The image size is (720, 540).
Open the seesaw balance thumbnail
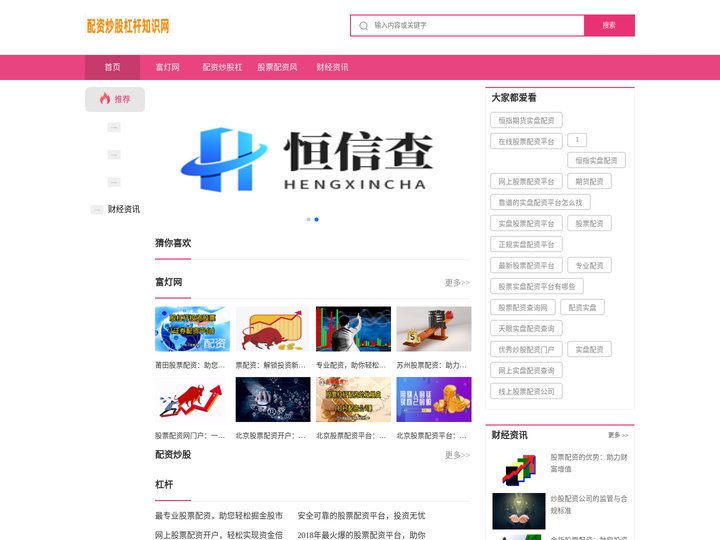click(434, 329)
